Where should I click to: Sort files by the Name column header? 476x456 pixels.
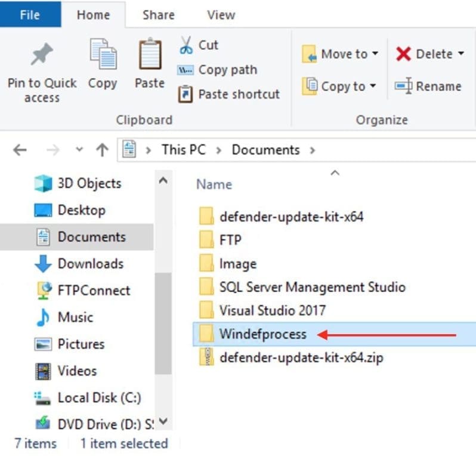coord(214,184)
